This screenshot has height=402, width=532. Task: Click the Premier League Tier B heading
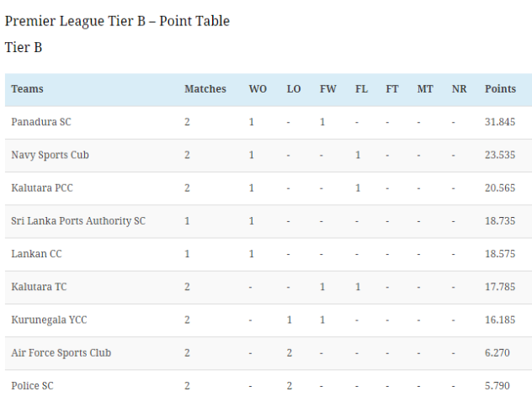tap(117, 21)
